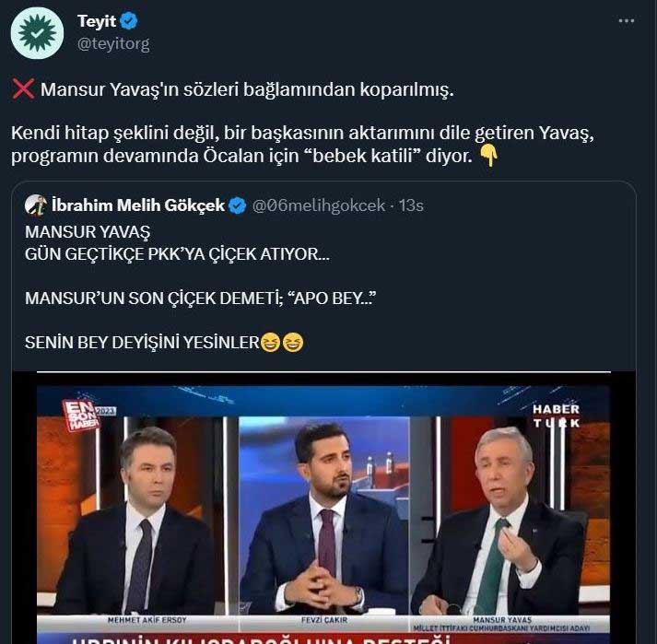Viewport: 657px width, 644px height.
Task: Click the main tweet text about Mansur Yavaş
Action: pyautogui.click(x=302, y=123)
